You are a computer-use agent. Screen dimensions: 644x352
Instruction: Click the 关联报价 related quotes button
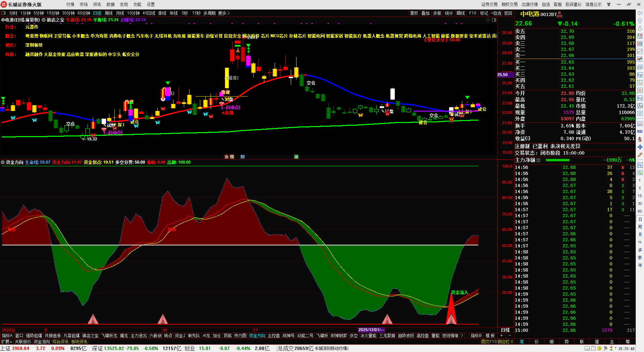tap(23, 342)
